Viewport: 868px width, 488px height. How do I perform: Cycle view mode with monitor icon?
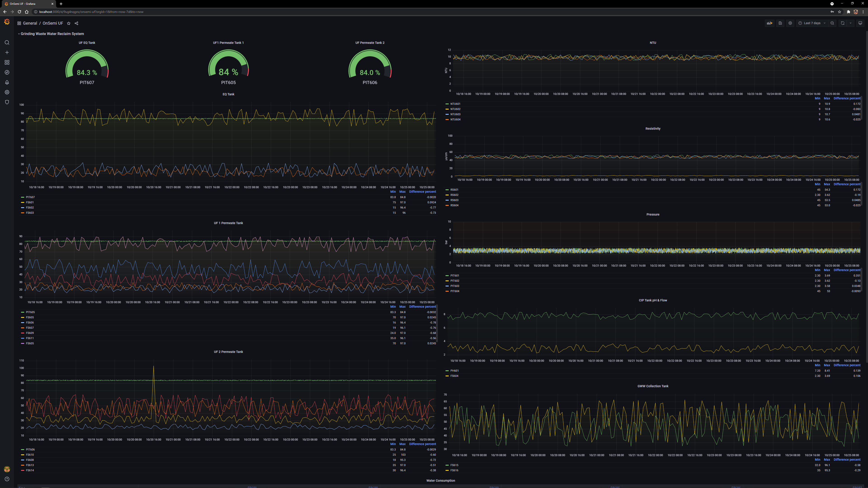860,23
